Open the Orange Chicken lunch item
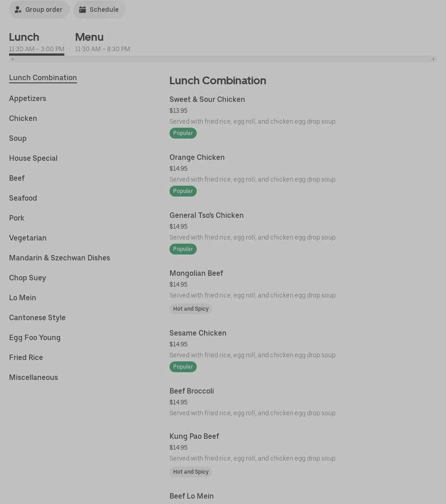Image resolution: width=446 pixels, height=504 pixels. click(197, 157)
